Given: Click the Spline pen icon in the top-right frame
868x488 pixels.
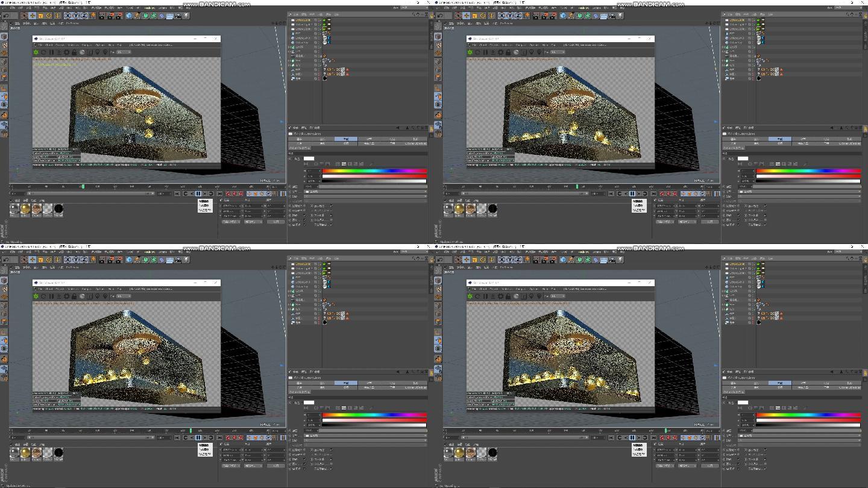Looking at the screenshot, I should click(571, 16).
